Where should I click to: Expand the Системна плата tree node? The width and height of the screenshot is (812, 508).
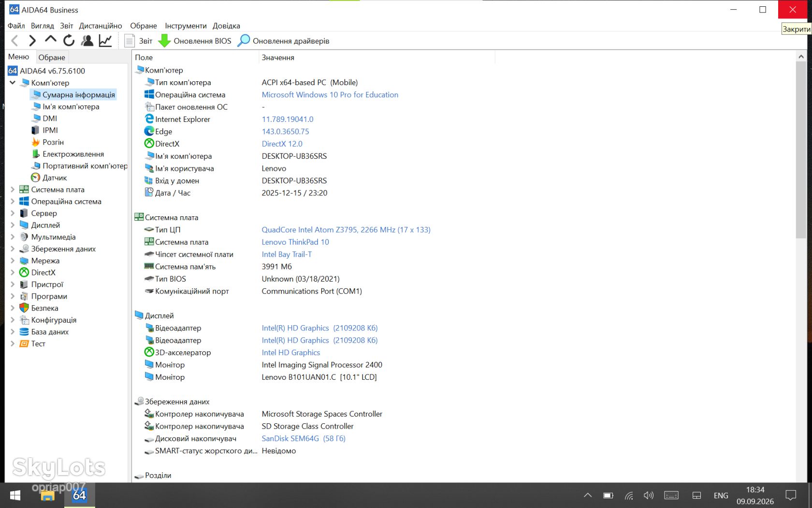13,190
